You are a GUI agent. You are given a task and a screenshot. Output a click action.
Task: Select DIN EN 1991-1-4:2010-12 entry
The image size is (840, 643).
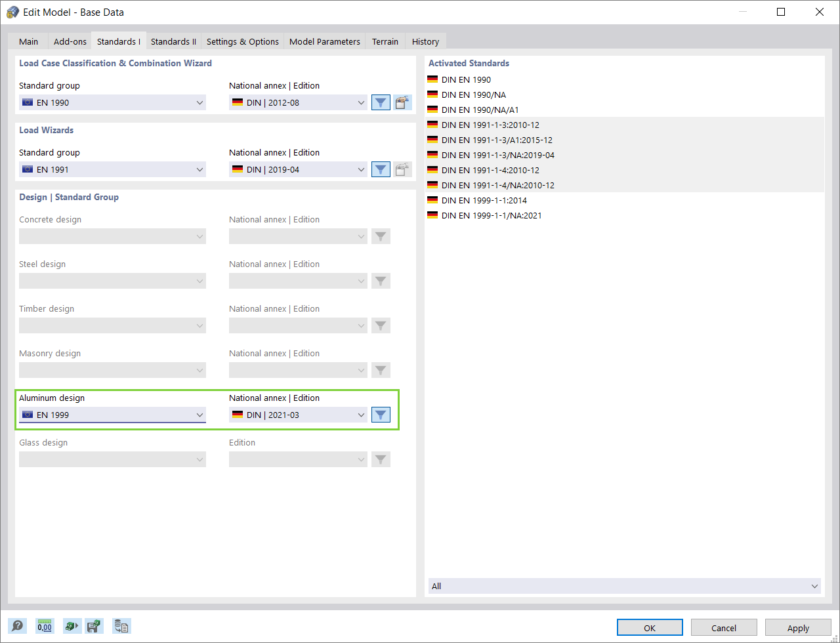[625, 170]
